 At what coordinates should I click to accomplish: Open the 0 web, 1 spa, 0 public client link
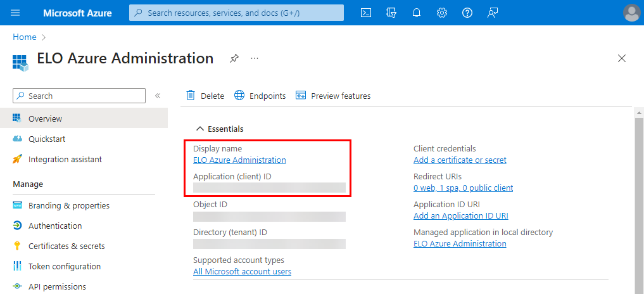(x=464, y=188)
